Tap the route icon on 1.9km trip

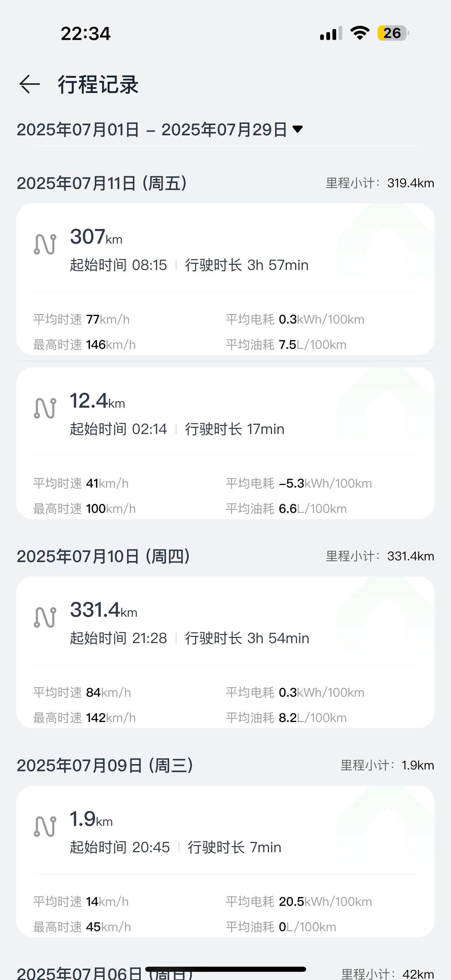(x=45, y=826)
